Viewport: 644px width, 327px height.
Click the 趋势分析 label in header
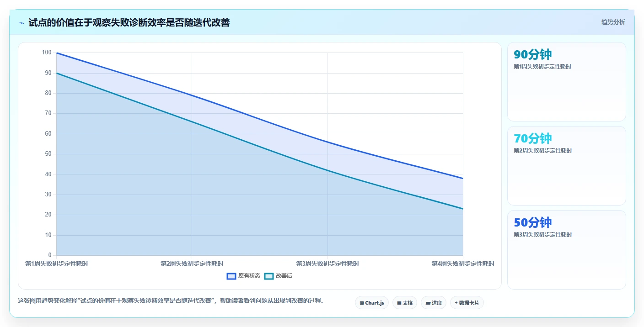tap(613, 22)
